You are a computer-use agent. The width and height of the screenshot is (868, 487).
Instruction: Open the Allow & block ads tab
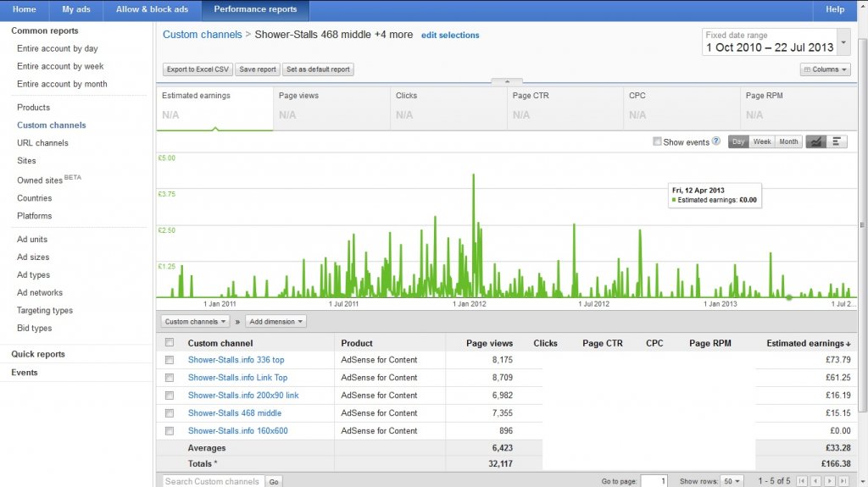click(153, 9)
